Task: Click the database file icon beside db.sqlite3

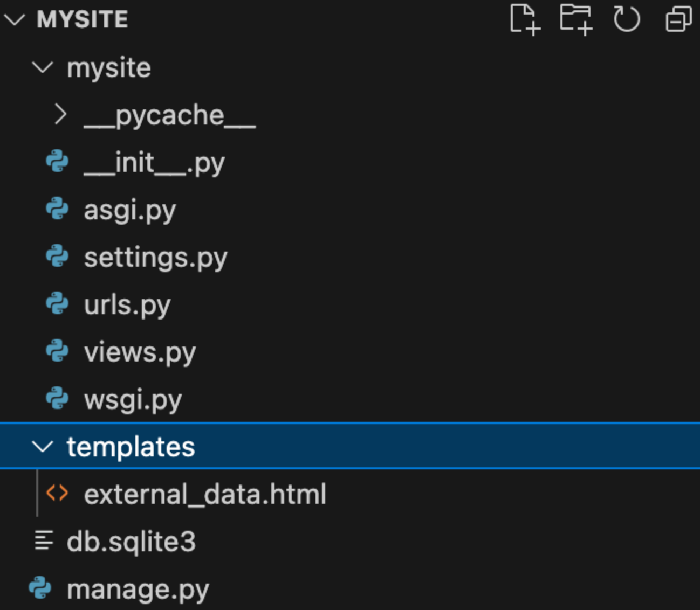Action: (x=44, y=540)
